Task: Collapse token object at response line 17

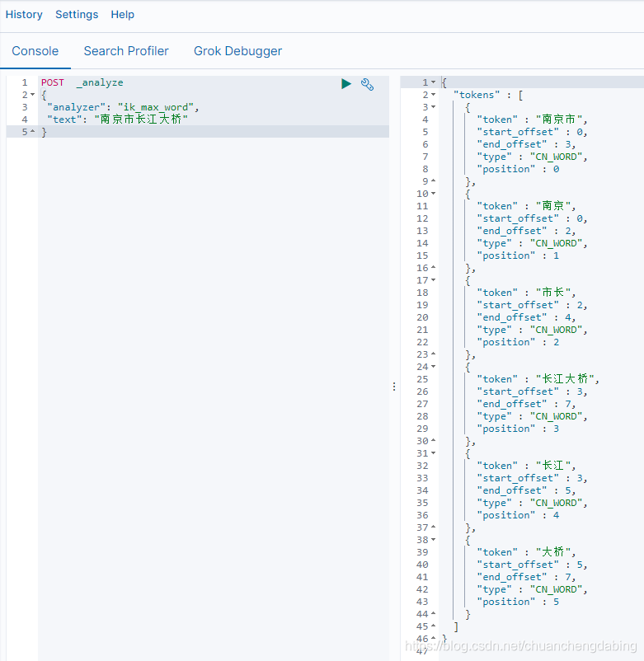Action: point(433,280)
